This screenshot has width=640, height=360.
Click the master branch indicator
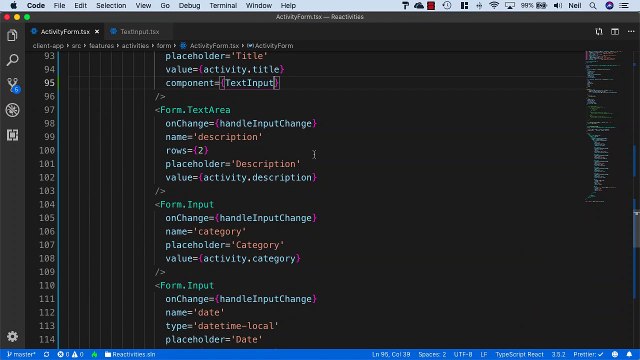pos(21,354)
